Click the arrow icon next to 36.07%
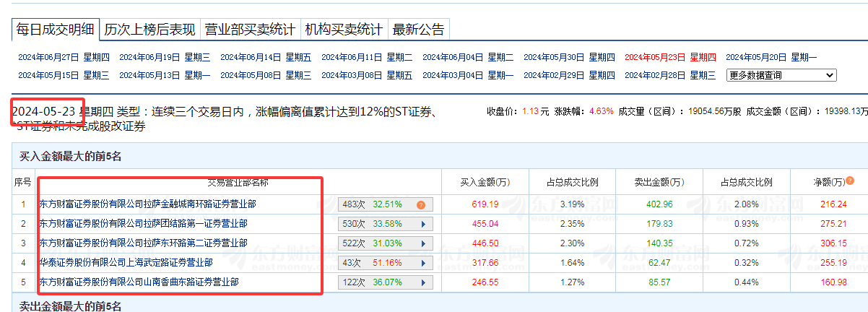868x312 pixels. tap(423, 282)
